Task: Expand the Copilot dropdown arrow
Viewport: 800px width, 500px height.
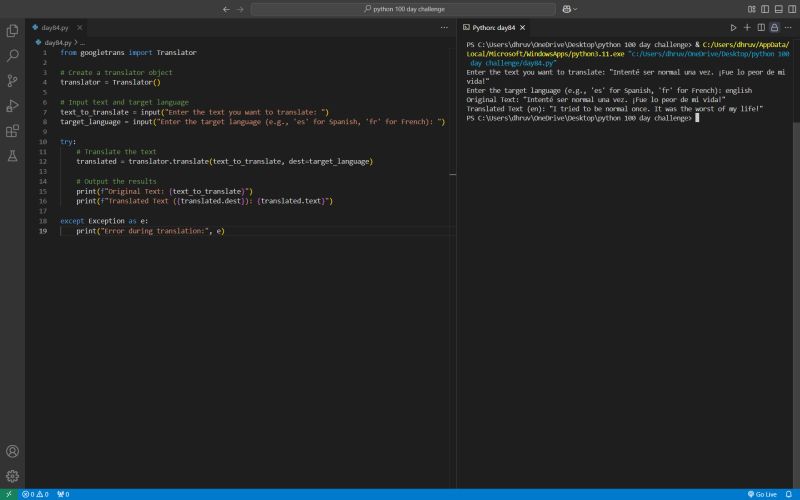Action: click(576, 9)
